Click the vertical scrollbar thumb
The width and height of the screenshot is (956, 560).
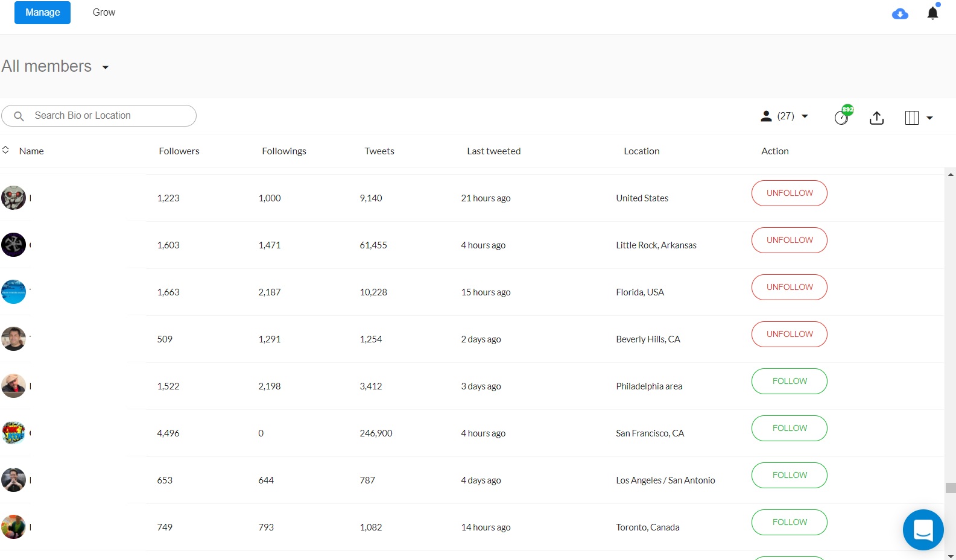951,488
